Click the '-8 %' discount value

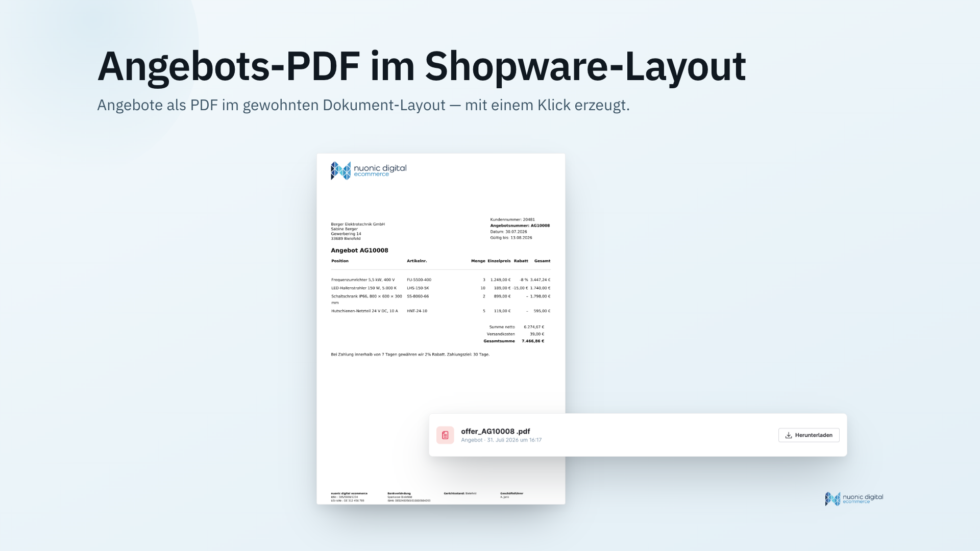tap(524, 280)
